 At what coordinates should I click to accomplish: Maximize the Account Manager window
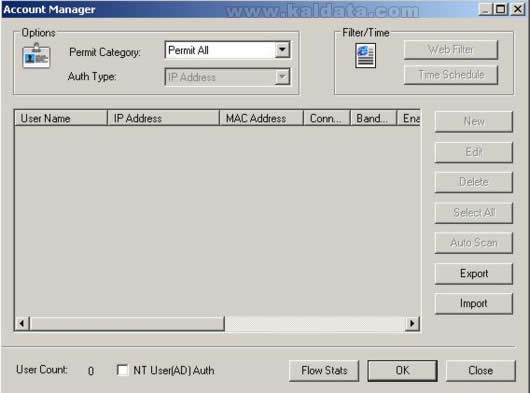[501, 9]
